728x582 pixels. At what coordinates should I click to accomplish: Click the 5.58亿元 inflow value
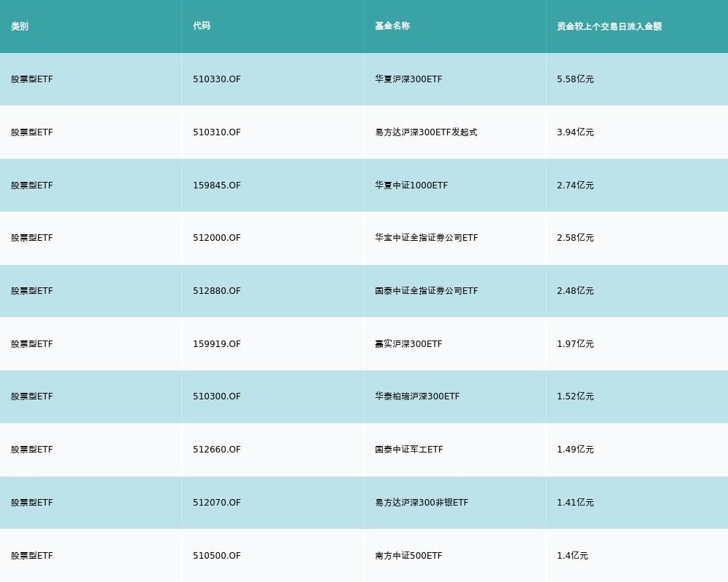click(575, 79)
